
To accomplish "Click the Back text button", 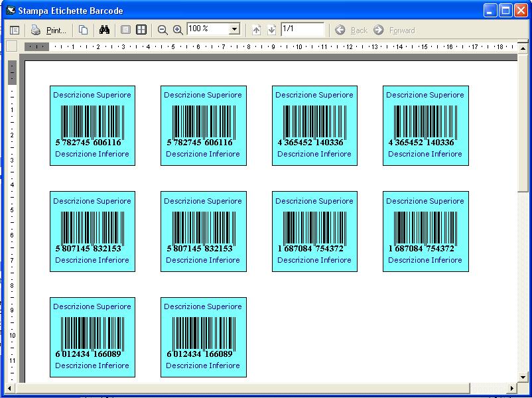I will point(359,31).
